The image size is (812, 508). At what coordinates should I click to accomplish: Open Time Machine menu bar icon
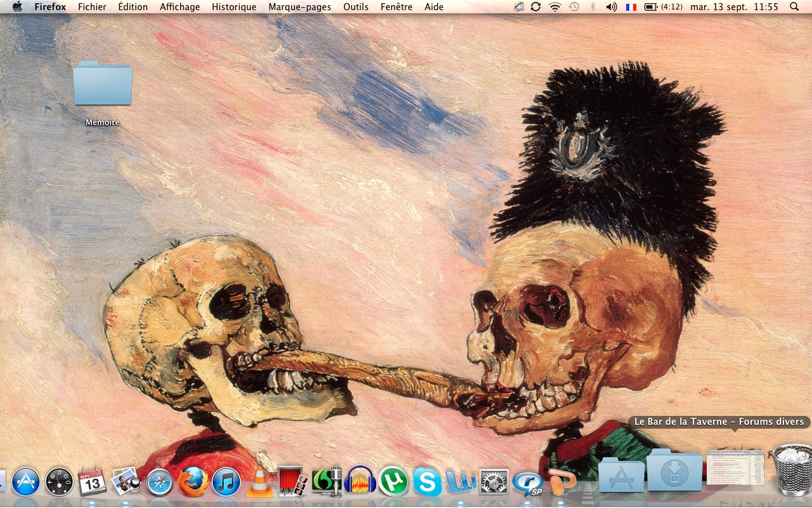[x=574, y=7]
